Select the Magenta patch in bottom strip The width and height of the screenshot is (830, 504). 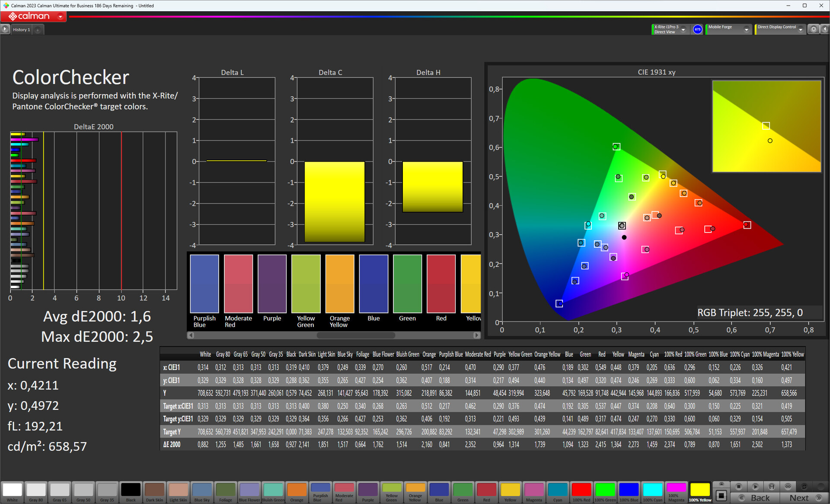534,492
